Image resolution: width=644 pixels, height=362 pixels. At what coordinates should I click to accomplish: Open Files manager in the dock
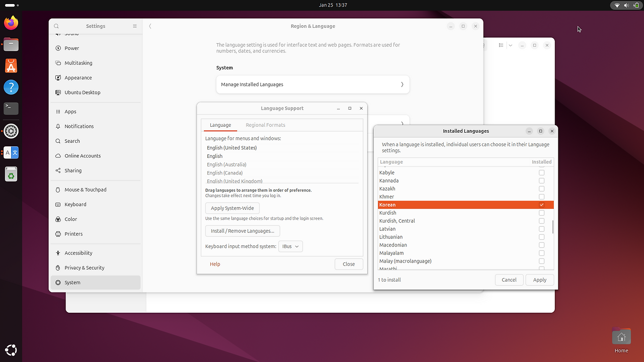point(11,44)
